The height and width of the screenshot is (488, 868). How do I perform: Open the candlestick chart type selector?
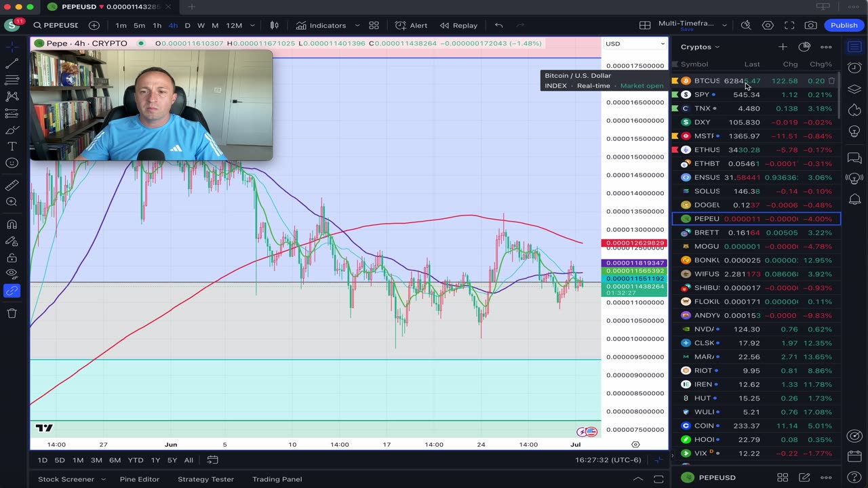(275, 25)
